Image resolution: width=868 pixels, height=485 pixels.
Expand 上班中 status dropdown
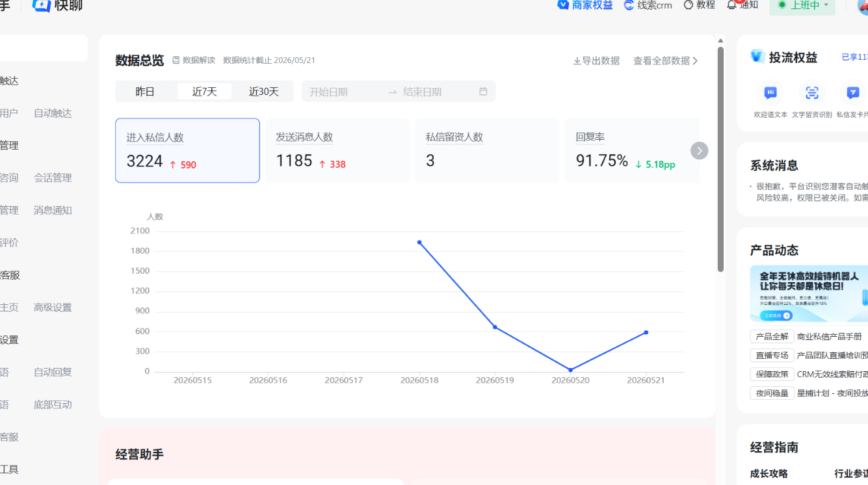(x=802, y=6)
